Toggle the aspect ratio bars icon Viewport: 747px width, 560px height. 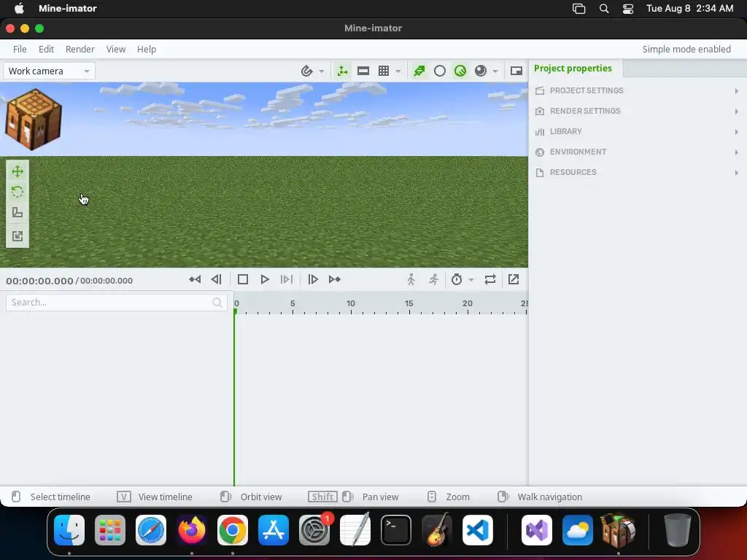[363, 71]
